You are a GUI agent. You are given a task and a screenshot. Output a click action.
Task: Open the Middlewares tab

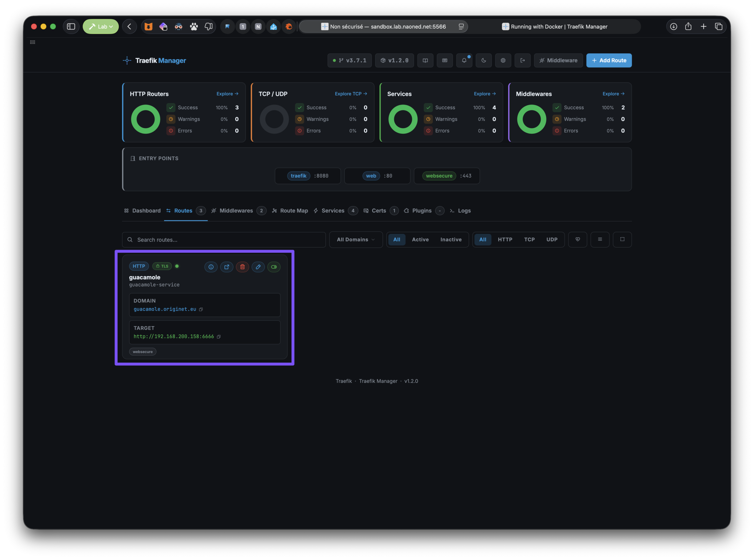pyautogui.click(x=239, y=211)
